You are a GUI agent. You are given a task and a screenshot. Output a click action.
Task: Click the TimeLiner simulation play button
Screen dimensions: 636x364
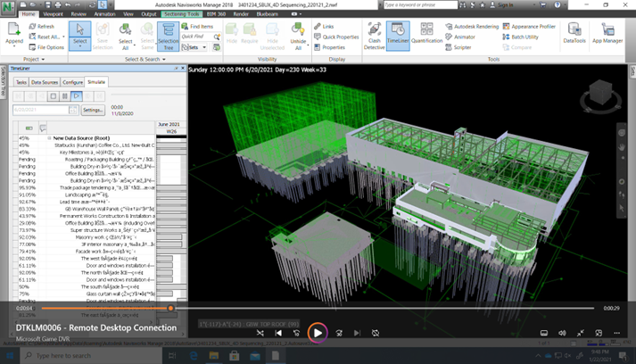click(x=76, y=96)
